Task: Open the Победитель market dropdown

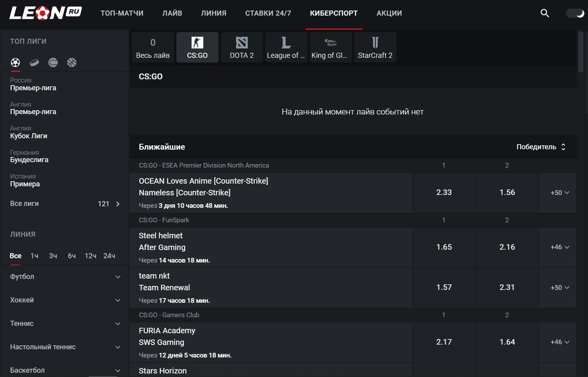Action: pyautogui.click(x=541, y=147)
